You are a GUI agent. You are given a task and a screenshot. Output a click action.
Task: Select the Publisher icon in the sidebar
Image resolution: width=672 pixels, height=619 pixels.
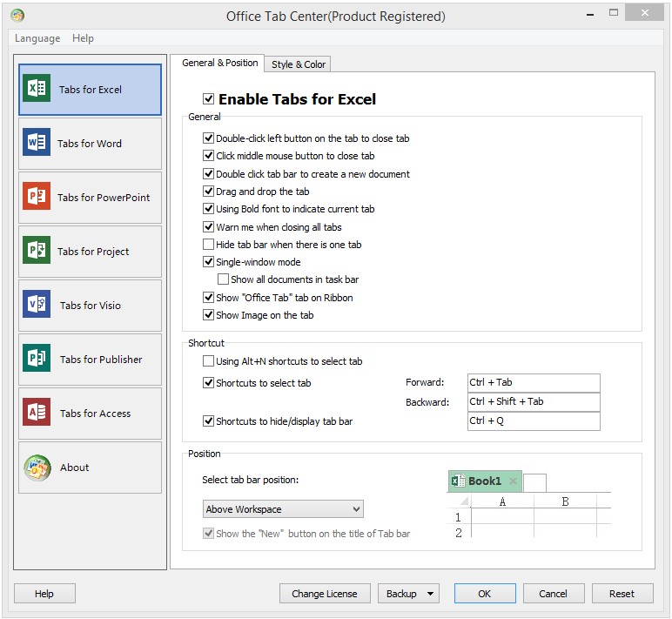tap(37, 358)
